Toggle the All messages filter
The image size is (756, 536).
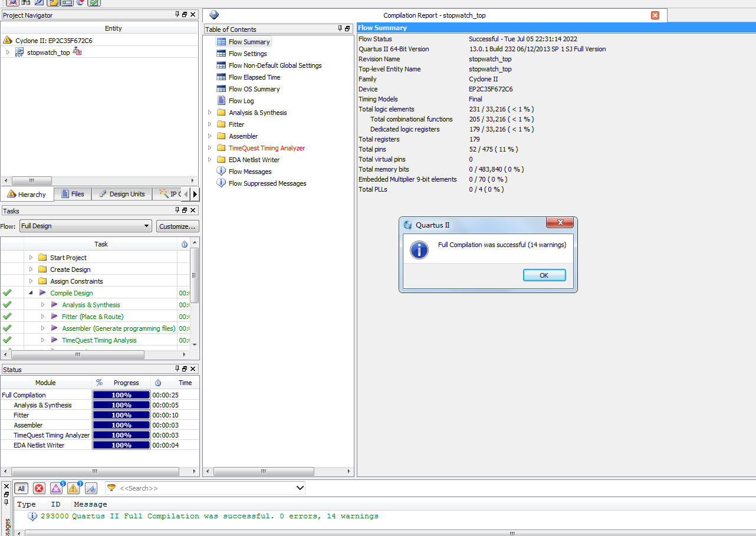coord(21,488)
